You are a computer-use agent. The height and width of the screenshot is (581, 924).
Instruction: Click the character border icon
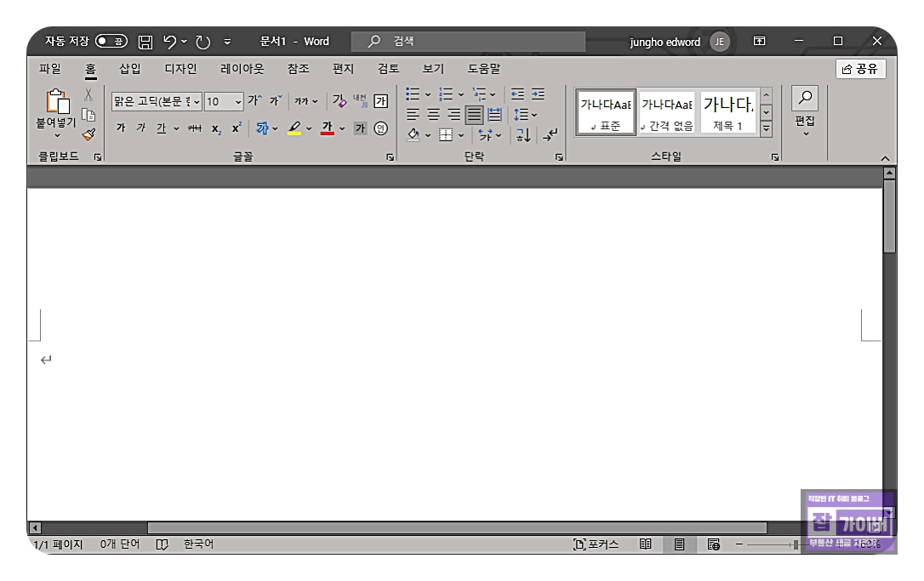tap(380, 100)
